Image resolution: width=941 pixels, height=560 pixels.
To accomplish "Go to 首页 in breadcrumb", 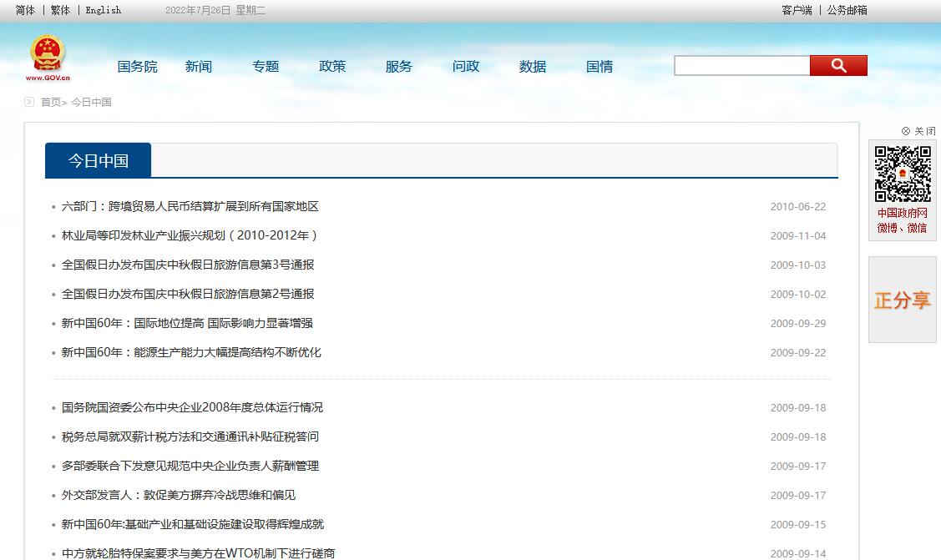I will click(x=50, y=102).
